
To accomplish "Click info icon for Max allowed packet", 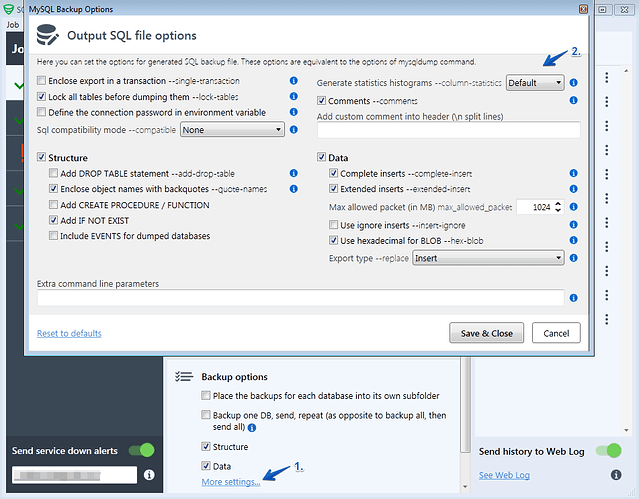I will [573, 207].
